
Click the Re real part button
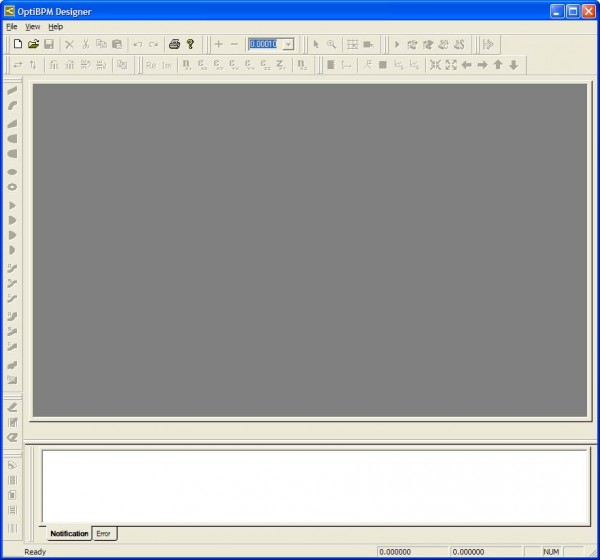151,65
